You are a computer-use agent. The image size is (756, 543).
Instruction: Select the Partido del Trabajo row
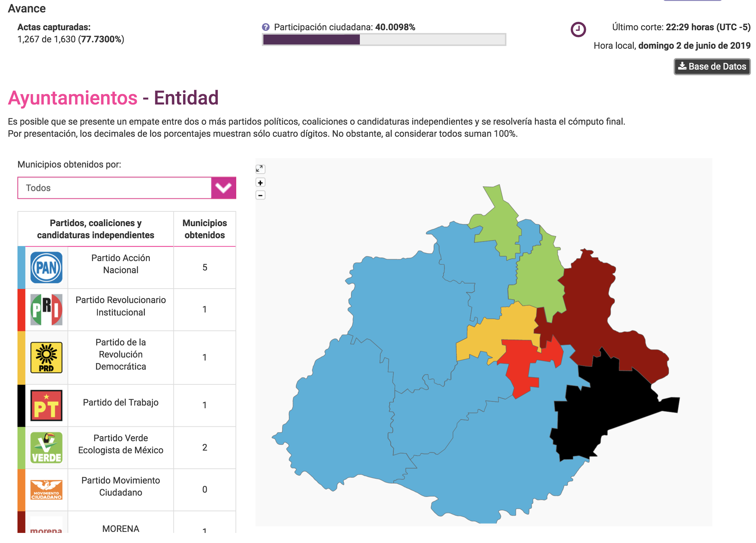tap(121, 403)
